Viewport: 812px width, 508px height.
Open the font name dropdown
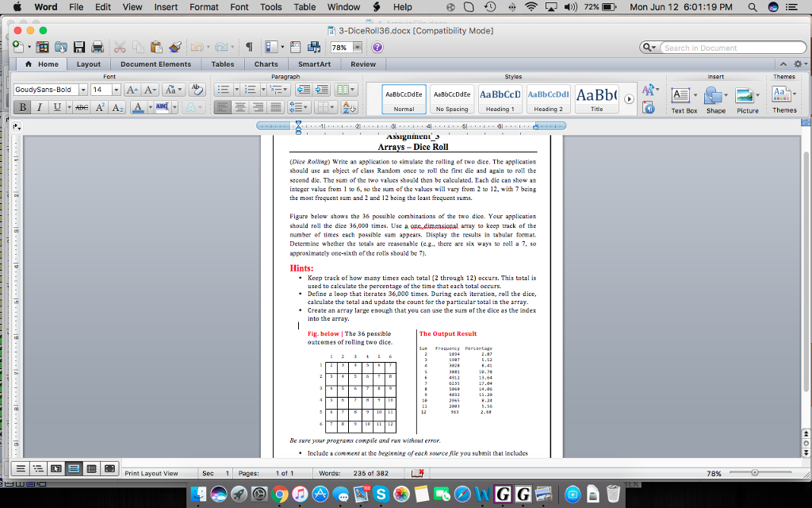click(45, 89)
